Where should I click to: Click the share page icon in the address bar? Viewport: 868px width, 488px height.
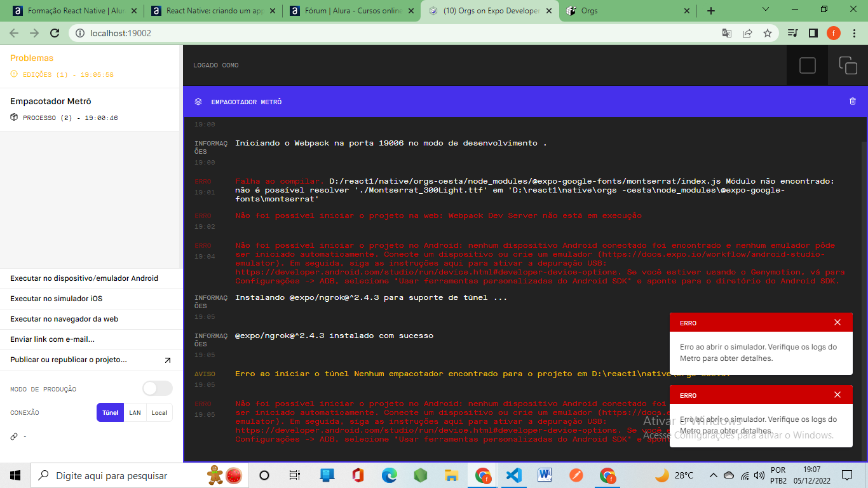click(x=747, y=33)
